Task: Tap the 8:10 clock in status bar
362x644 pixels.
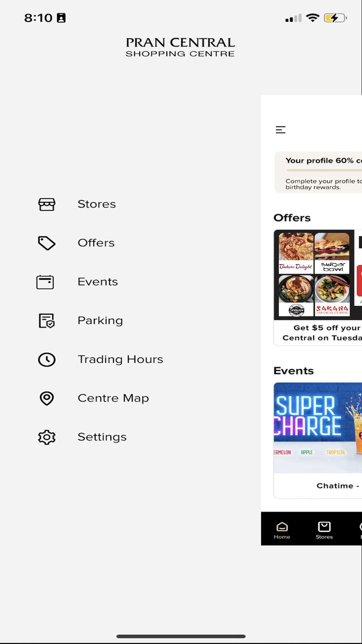Action: tap(38, 18)
